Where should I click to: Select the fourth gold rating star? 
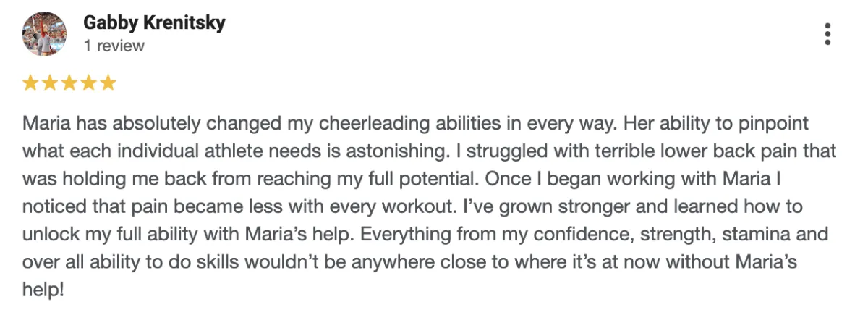point(88,83)
